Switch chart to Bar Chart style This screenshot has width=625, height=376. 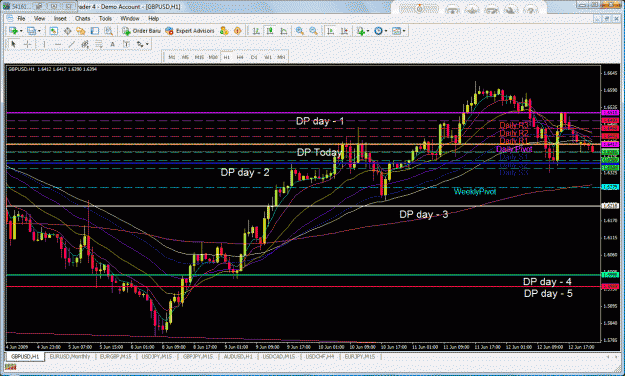[256, 31]
